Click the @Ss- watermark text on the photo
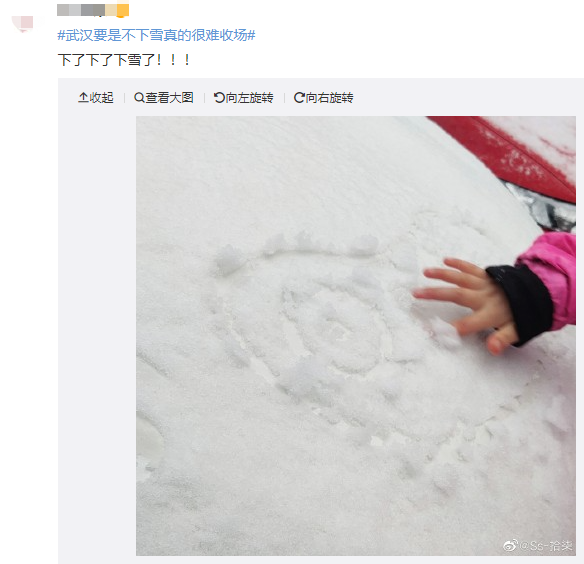This screenshot has height=564, width=584. 546,546
